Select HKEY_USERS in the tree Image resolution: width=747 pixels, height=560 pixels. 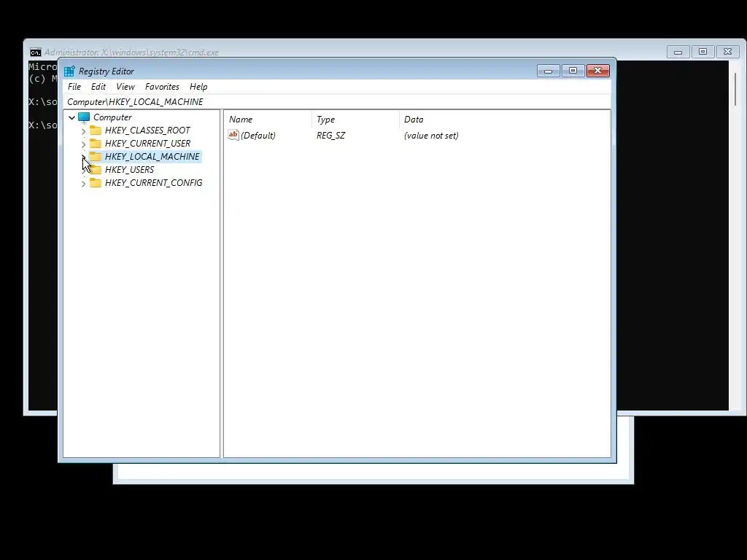point(130,169)
